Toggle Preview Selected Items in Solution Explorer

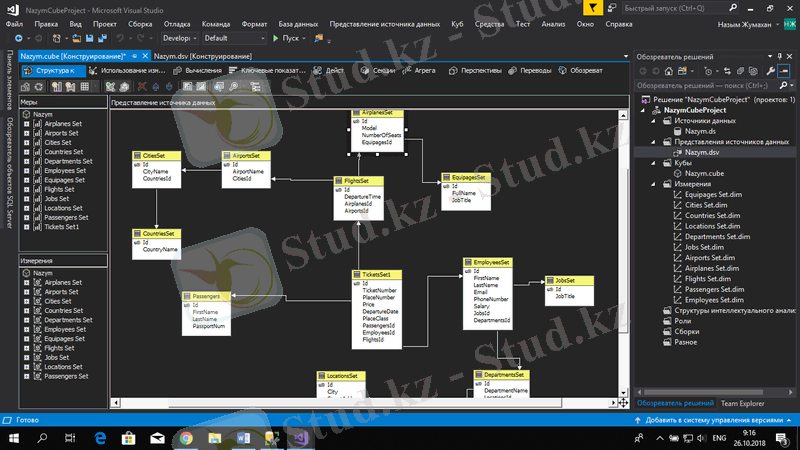(x=784, y=71)
